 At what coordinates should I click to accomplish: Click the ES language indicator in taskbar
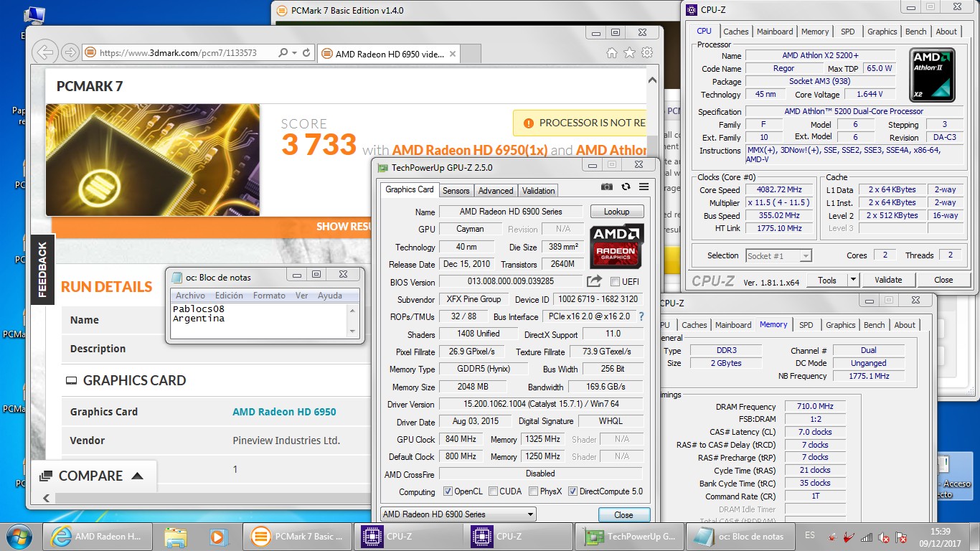[x=810, y=536]
